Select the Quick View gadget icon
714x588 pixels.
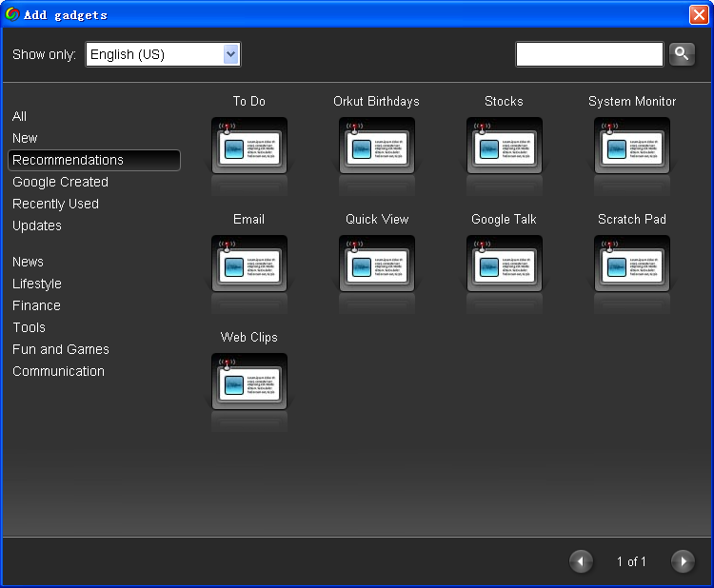(x=377, y=264)
